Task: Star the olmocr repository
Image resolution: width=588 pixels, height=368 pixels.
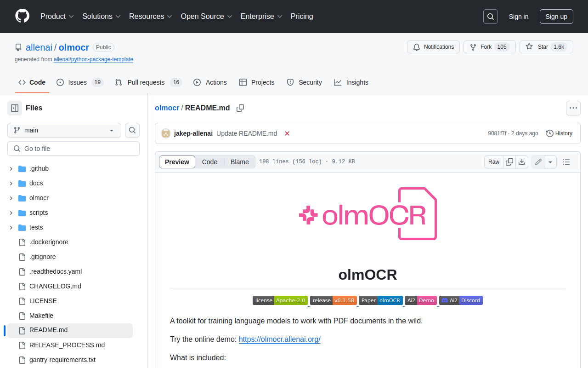Action: tap(546, 47)
